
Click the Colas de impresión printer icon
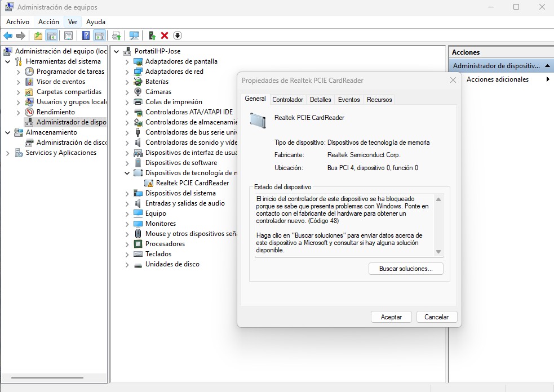point(138,102)
